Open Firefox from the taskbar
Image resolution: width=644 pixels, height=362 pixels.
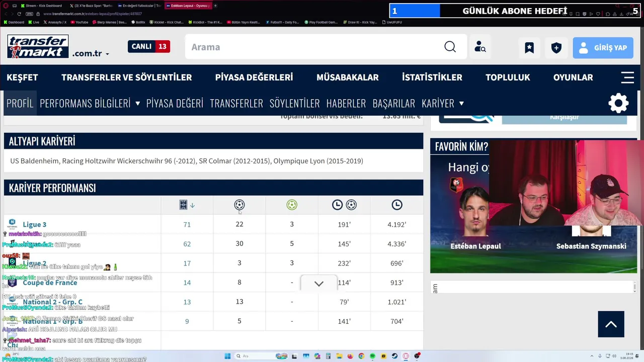(x=350, y=356)
